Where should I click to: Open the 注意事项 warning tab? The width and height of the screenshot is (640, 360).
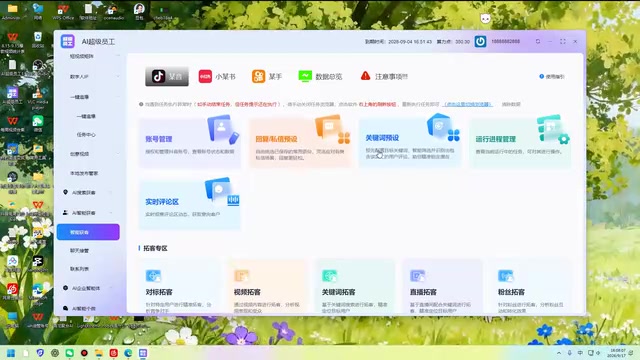pyautogui.click(x=384, y=76)
